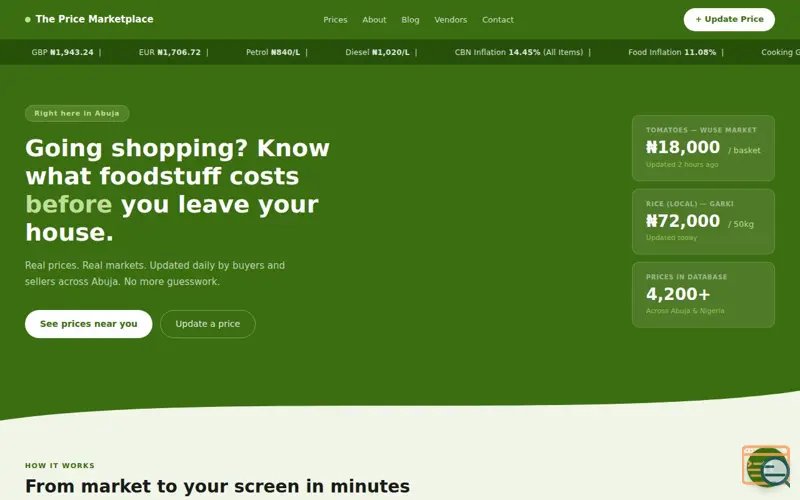The width and height of the screenshot is (800, 500).
Task: Open the About nav link
Action: (x=374, y=20)
